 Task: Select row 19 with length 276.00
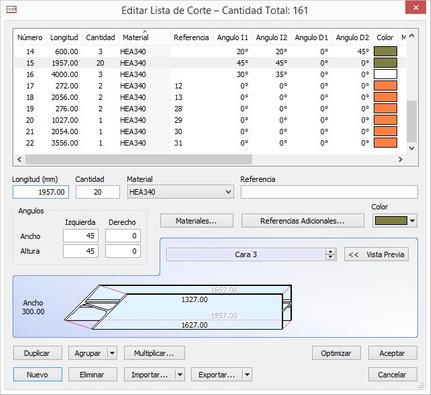point(210,109)
